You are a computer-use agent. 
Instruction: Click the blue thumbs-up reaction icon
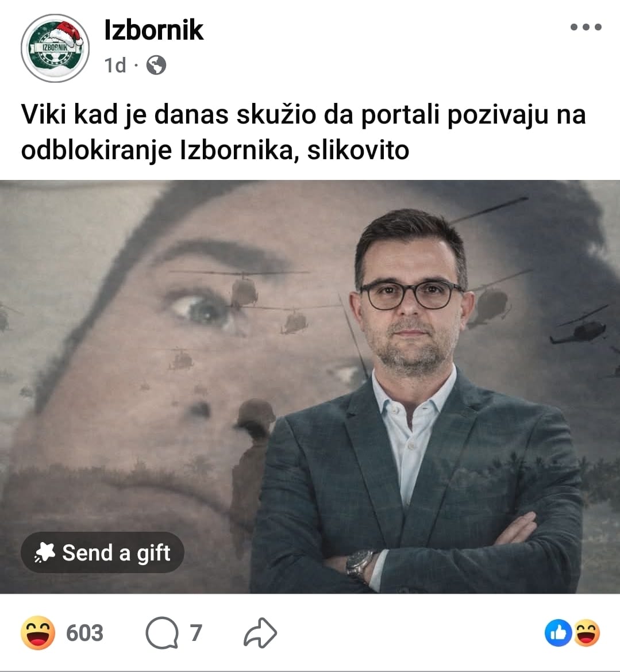click(x=558, y=633)
